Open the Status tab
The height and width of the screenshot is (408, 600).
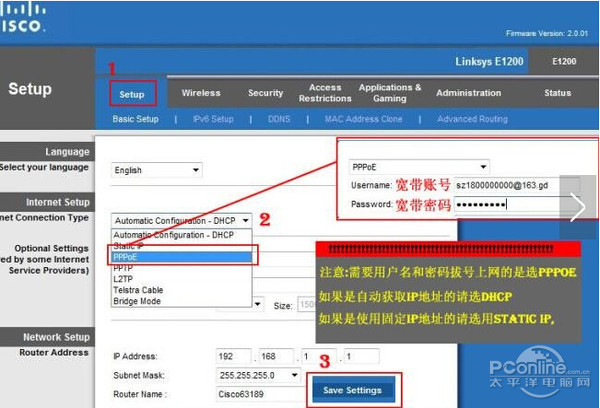558,93
